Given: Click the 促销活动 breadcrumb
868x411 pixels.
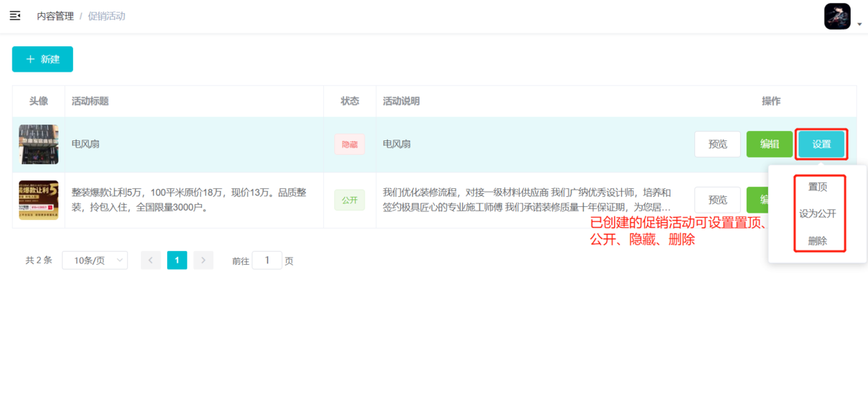Looking at the screenshot, I should click(x=106, y=16).
